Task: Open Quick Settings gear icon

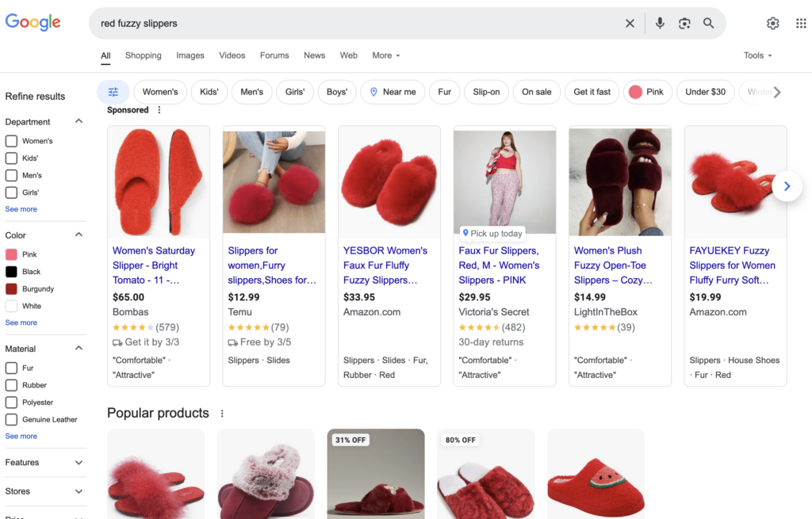Action: pyautogui.click(x=772, y=23)
